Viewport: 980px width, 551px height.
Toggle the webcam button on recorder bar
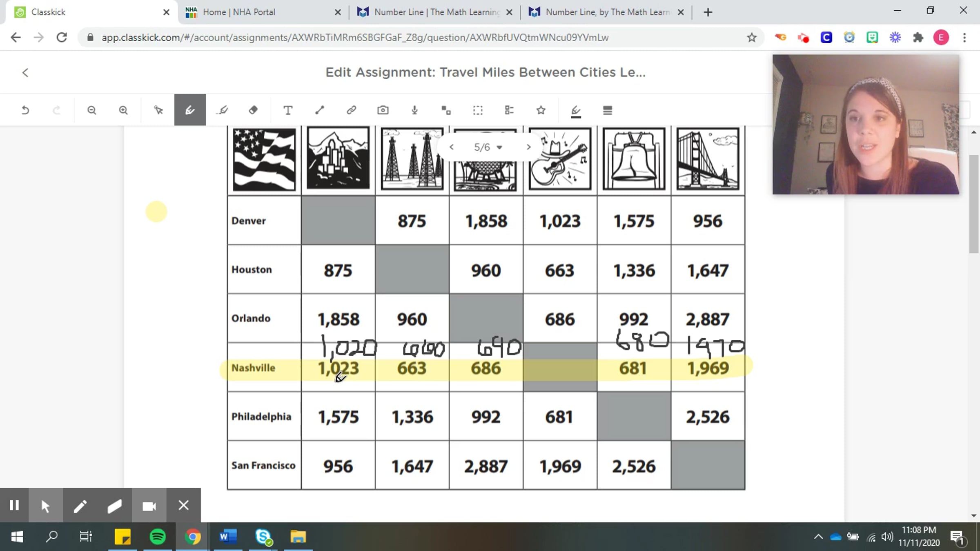pos(149,506)
